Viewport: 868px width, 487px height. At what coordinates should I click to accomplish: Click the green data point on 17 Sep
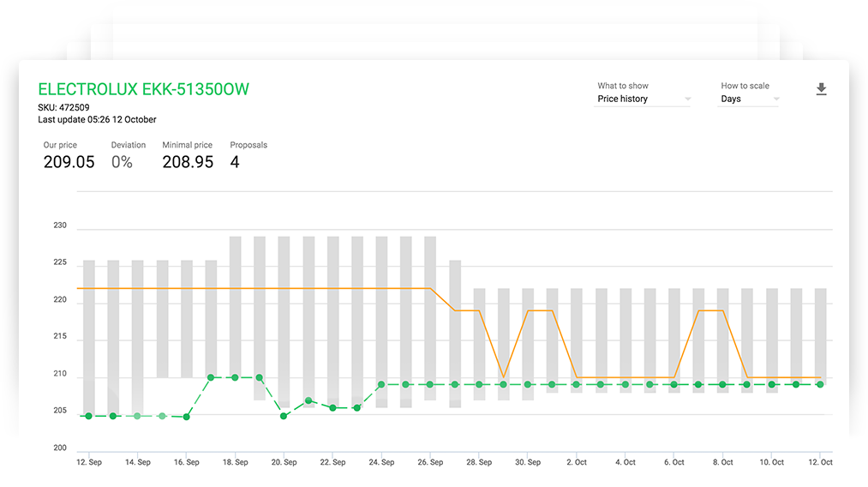click(x=211, y=377)
